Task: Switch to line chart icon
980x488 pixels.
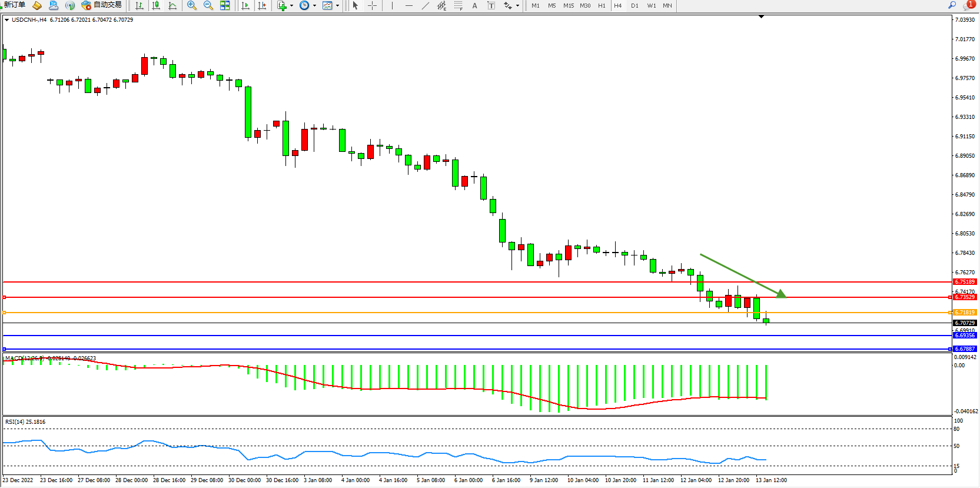Action: click(x=172, y=6)
